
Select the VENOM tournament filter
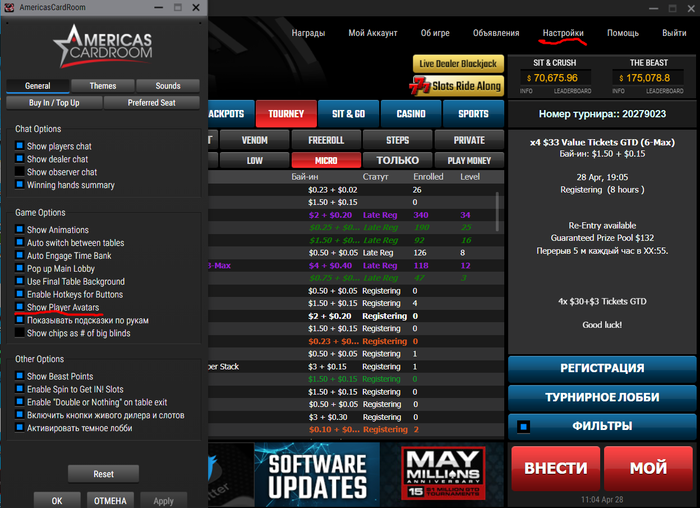(x=254, y=140)
